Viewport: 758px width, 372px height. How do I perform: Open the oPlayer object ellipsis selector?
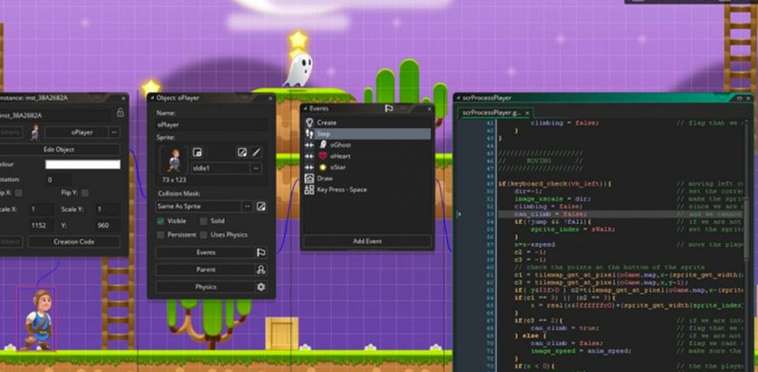pyautogui.click(x=114, y=132)
